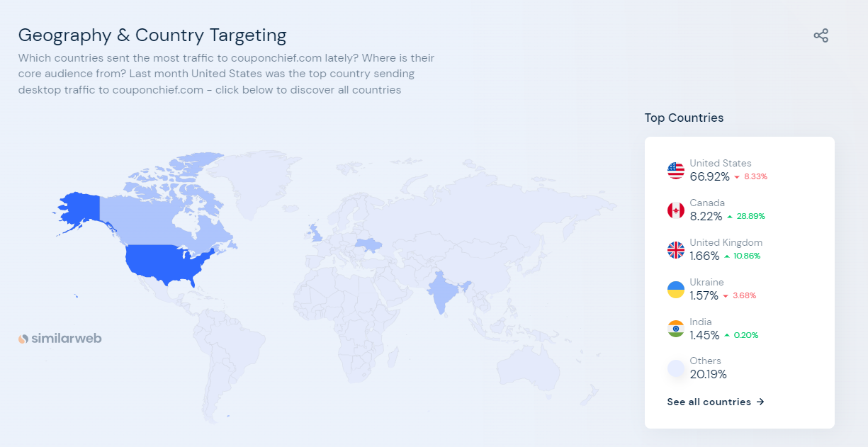Select the Others 20.19% entry
The width and height of the screenshot is (868, 447).
[708, 368]
